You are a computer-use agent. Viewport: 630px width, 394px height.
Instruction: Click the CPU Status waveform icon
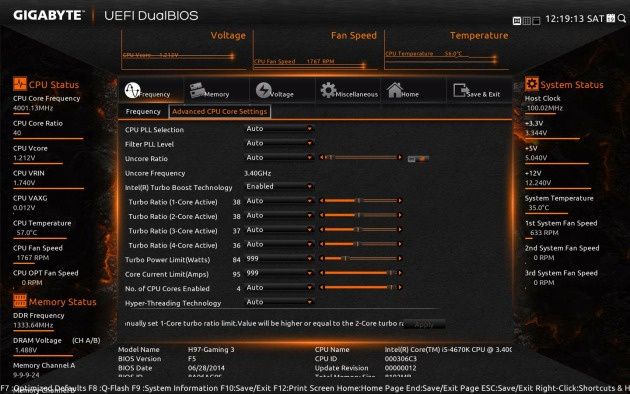(x=20, y=84)
